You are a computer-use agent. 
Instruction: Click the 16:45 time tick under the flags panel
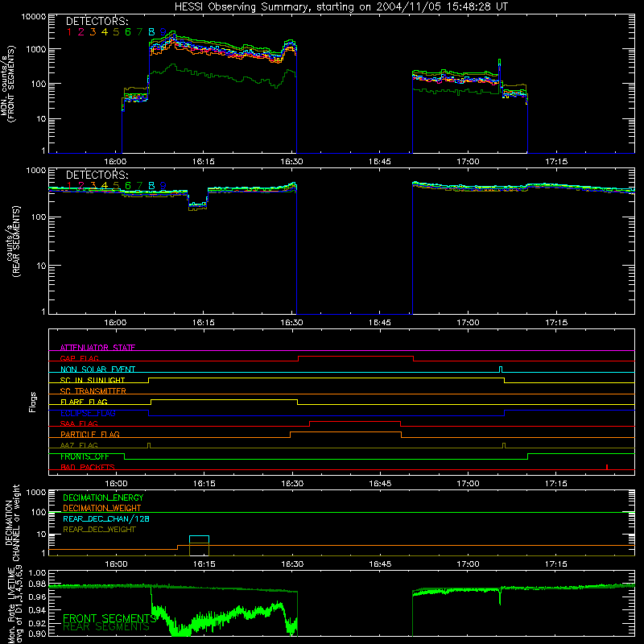click(380, 484)
